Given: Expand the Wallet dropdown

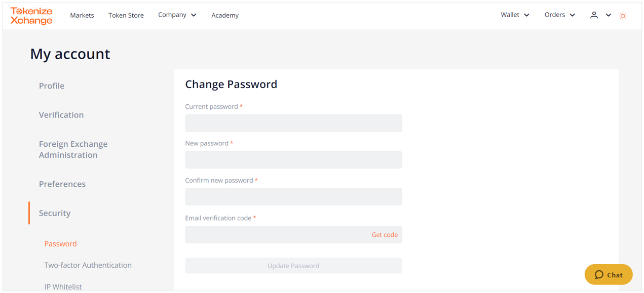Looking at the screenshot, I should pyautogui.click(x=515, y=15).
